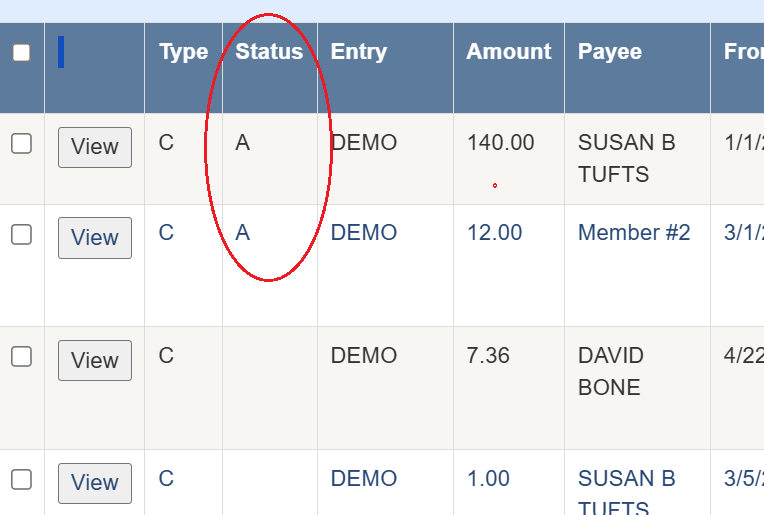
Task: Click the 12.00 amount link
Action: 494,233
